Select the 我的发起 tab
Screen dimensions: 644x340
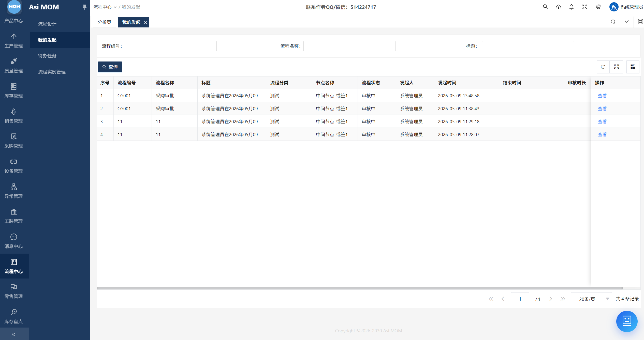[x=131, y=22]
